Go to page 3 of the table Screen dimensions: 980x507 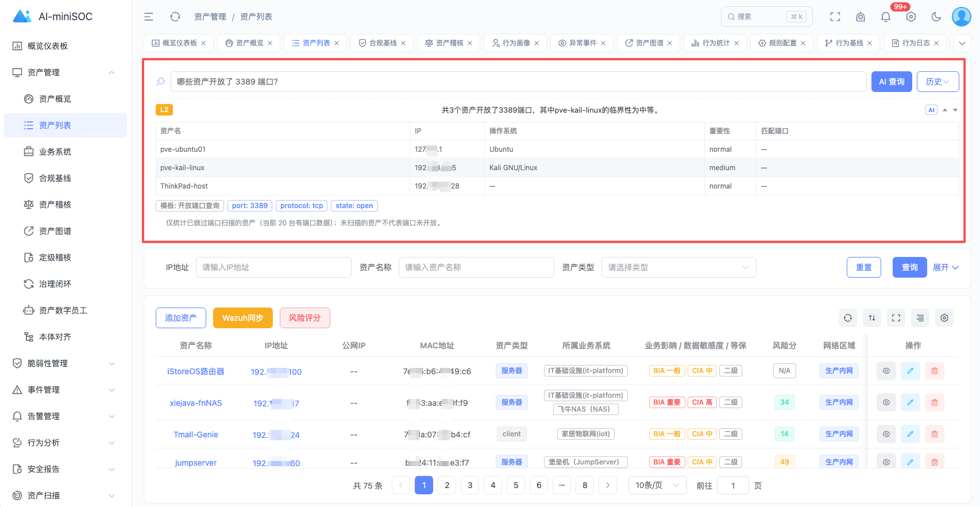tap(470, 485)
